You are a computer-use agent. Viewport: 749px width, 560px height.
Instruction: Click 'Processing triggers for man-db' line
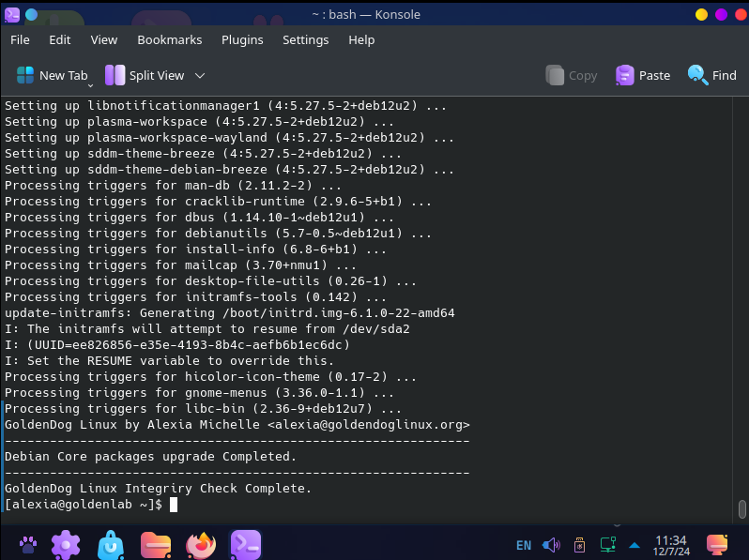[173, 185]
